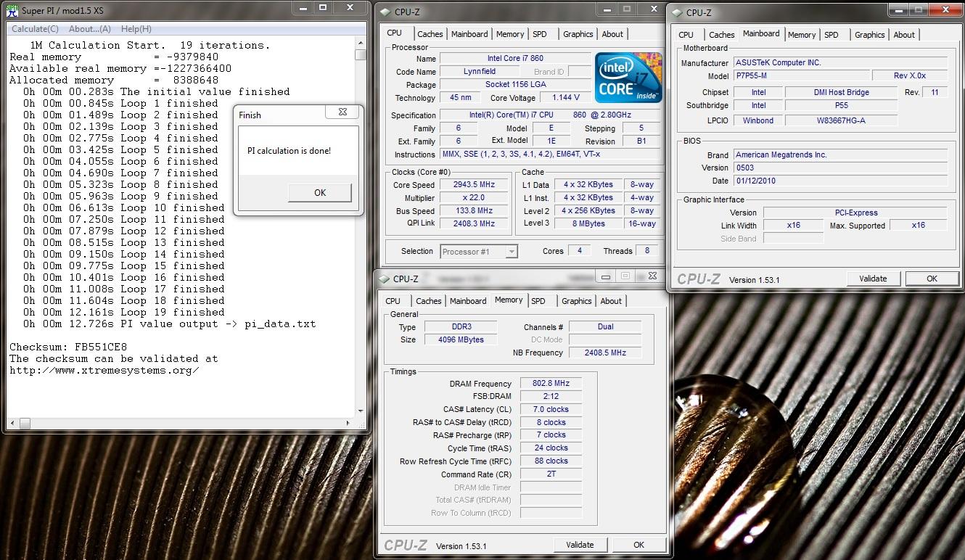This screenshot has height=560, width=965.
Task: Click the Checksum: FB551CE8 line in Super PI
Action: (68, 347)
